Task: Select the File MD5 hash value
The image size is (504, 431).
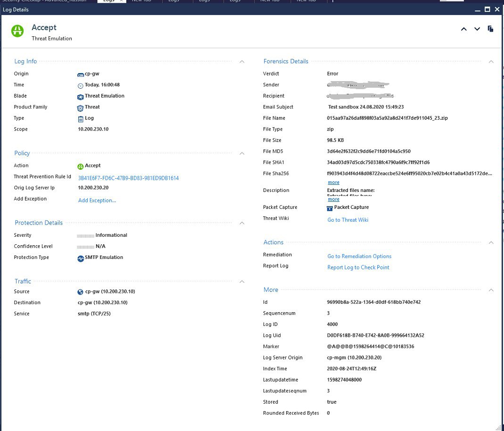Action: (x=369, y=151)
